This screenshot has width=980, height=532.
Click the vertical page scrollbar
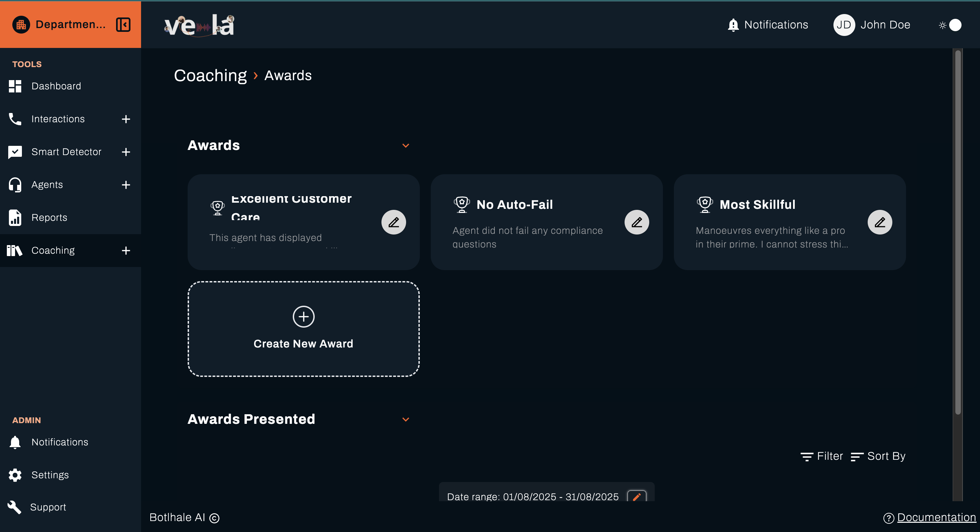(957, 232)
